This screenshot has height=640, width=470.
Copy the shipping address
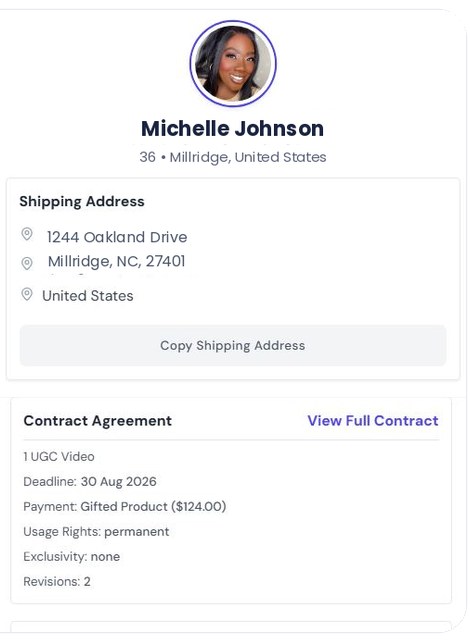233,345
